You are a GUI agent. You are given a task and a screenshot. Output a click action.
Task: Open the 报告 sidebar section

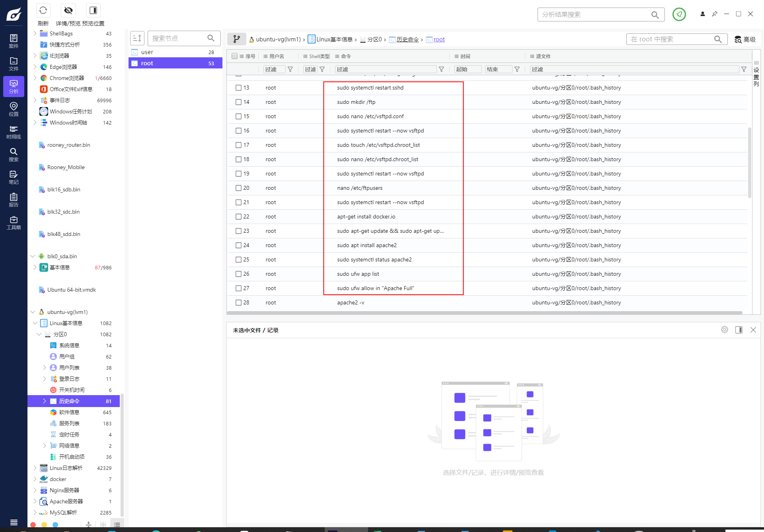[x=14, y=200]
